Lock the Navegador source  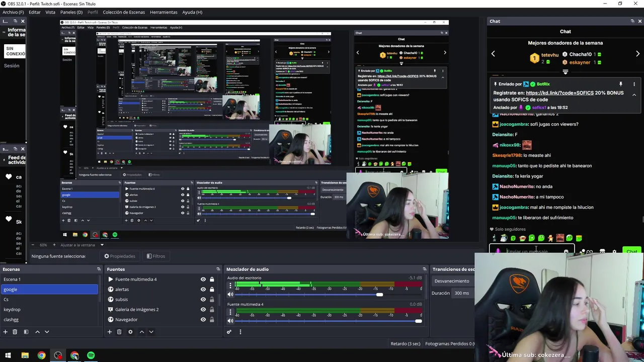(x=212, y=319)
